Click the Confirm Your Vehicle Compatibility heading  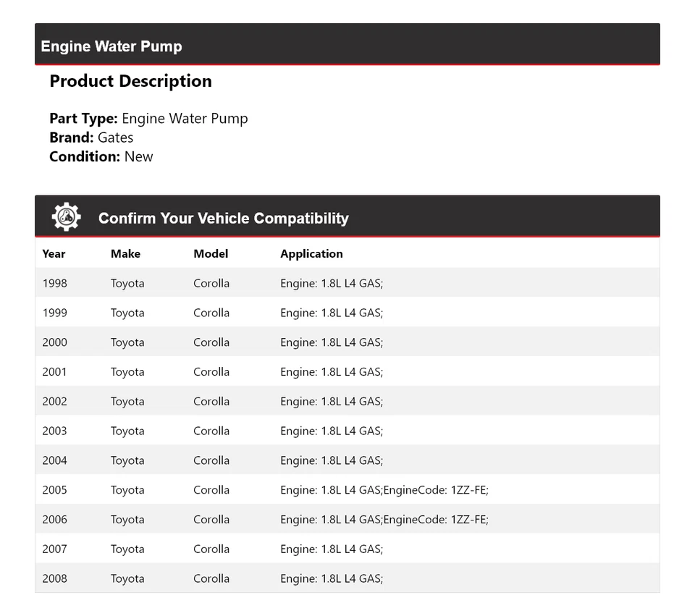223,218
